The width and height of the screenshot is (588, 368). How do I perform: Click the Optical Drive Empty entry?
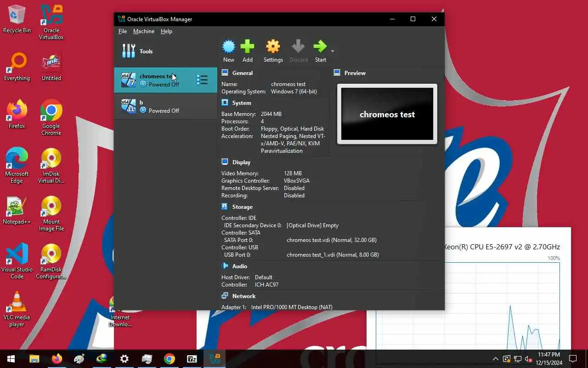tap(312, 225)
